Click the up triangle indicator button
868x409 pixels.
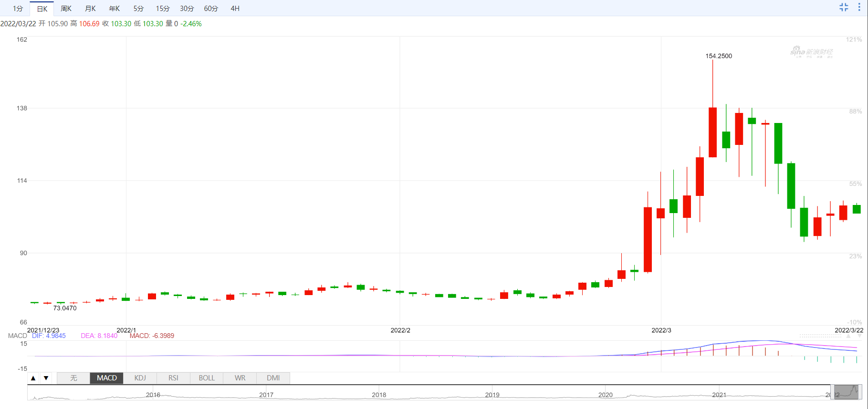pyautogui.click(x=33, y=378)
